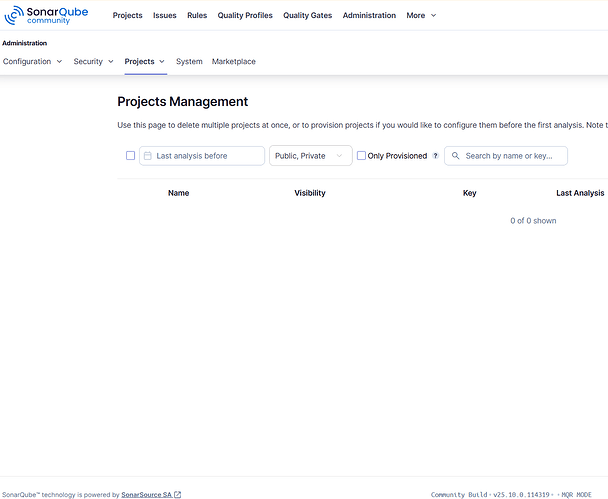Tick the select-all projects checkbox
Screen dimensions: 608x499
pos(131,155)
